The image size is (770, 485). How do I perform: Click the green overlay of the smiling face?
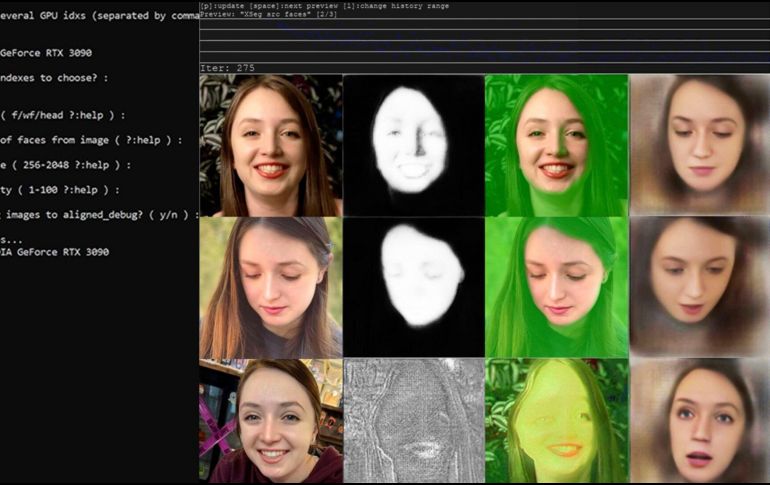(556, 145)
